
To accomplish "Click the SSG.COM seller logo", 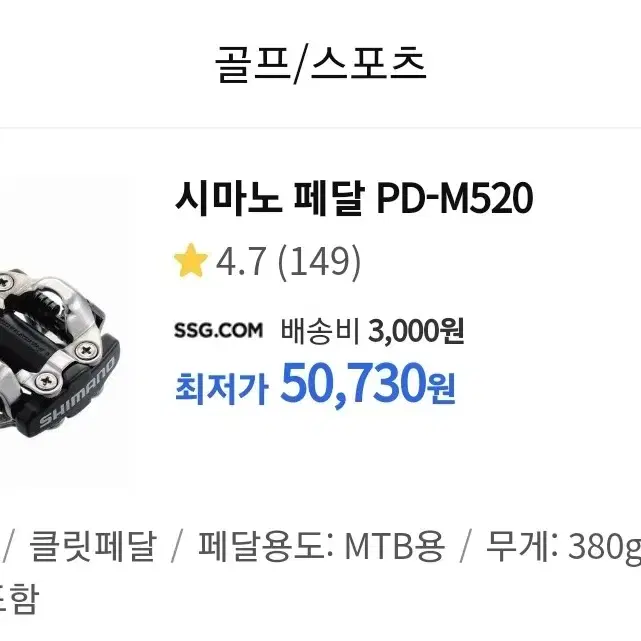I will coord(218,330).
